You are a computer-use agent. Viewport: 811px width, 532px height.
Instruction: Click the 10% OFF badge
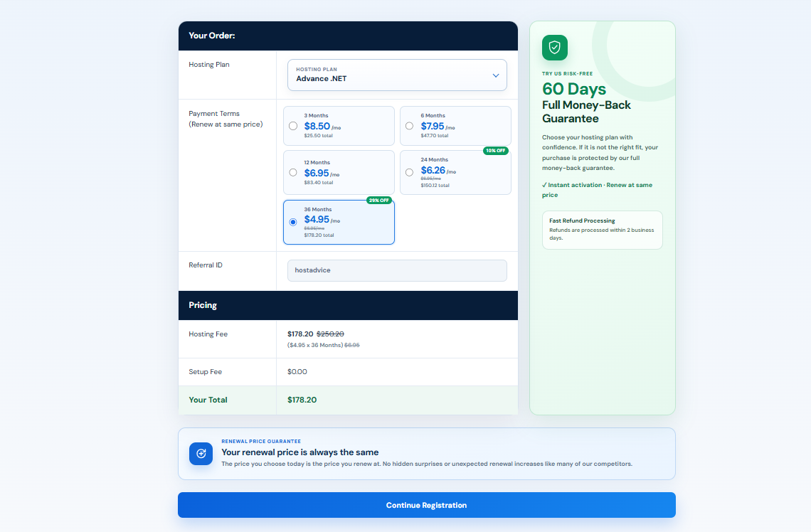click(496, 151)
